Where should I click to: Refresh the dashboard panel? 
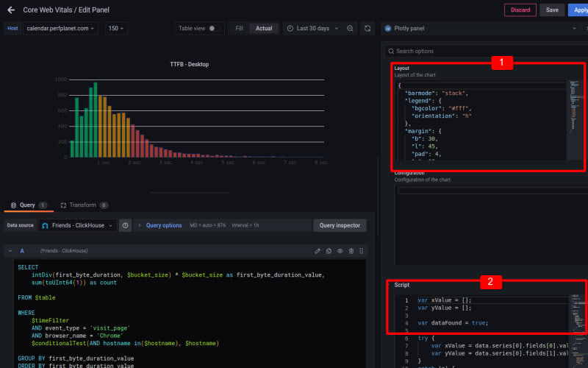tap(367, 29)
